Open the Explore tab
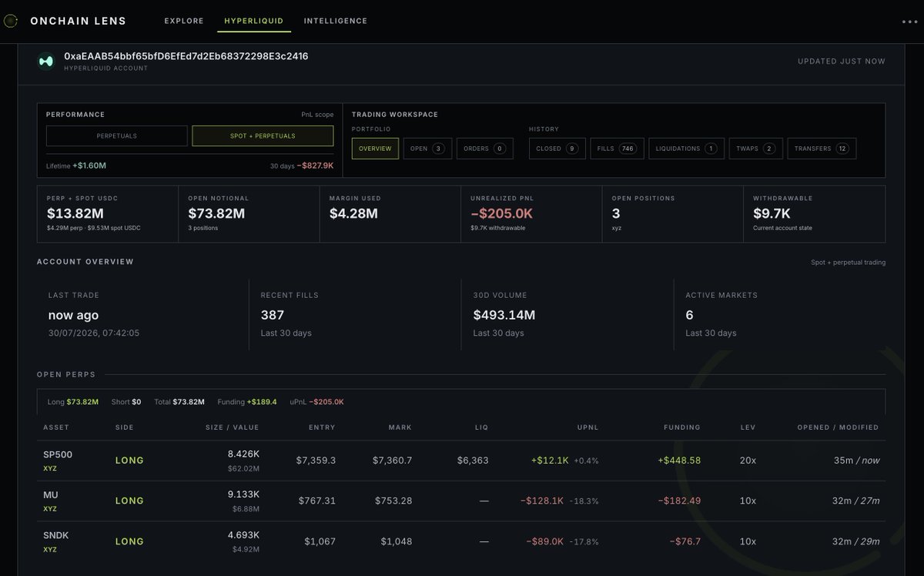Screen dimensions: 924x576 [184, 21]
